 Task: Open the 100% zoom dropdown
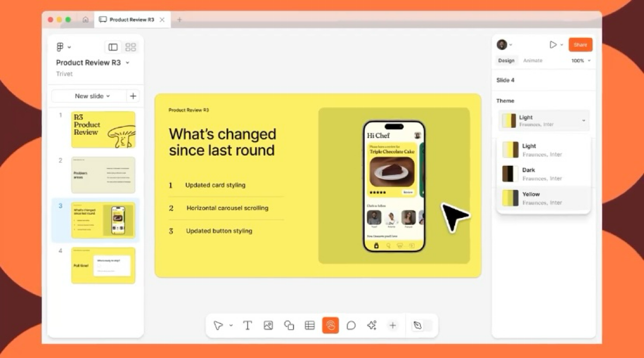581,61
